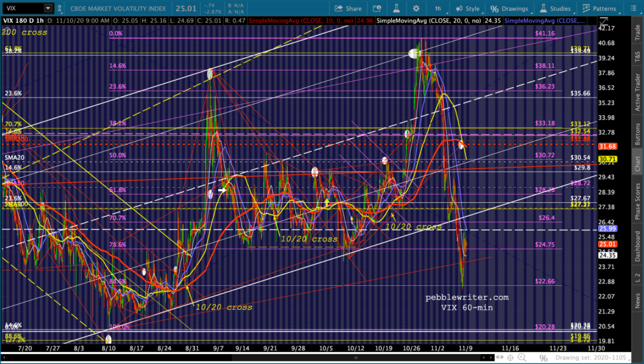The image size is (644, 364).
Task: Click the VIX symbol input field
Action: pos(23,8)
